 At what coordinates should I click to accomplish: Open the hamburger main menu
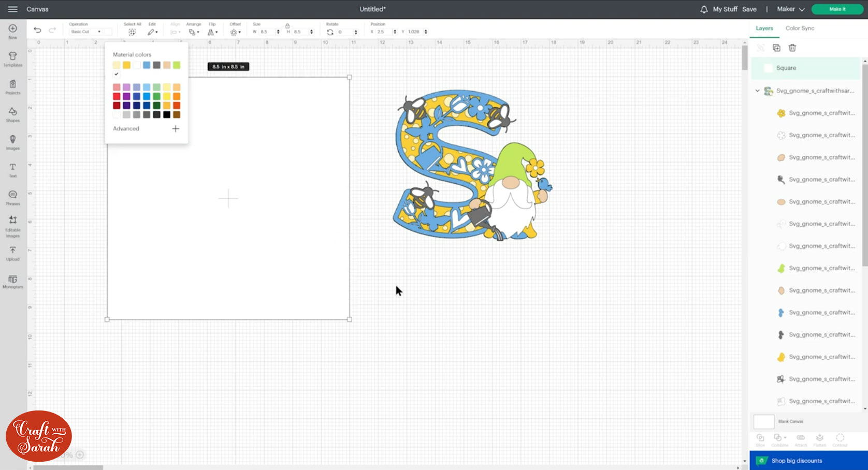(x=13, y=9)
